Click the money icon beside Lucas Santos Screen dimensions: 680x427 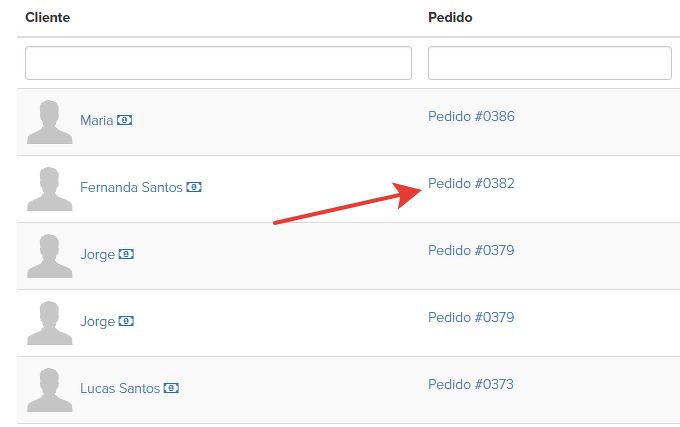pyautogui.click(x=171, y=389)
